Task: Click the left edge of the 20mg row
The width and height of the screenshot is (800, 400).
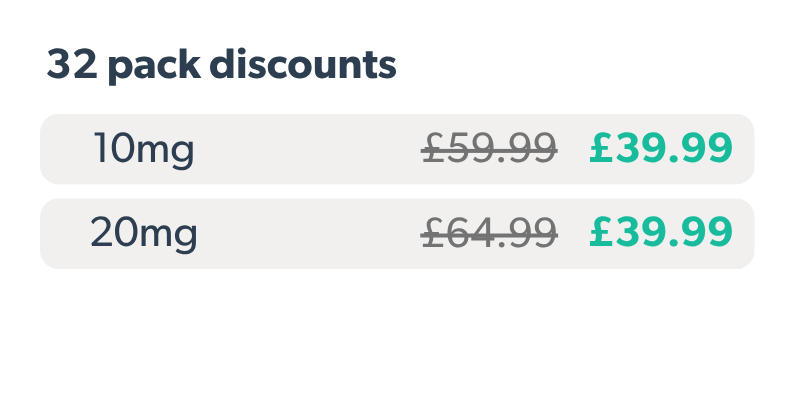Action: point(48,234)
